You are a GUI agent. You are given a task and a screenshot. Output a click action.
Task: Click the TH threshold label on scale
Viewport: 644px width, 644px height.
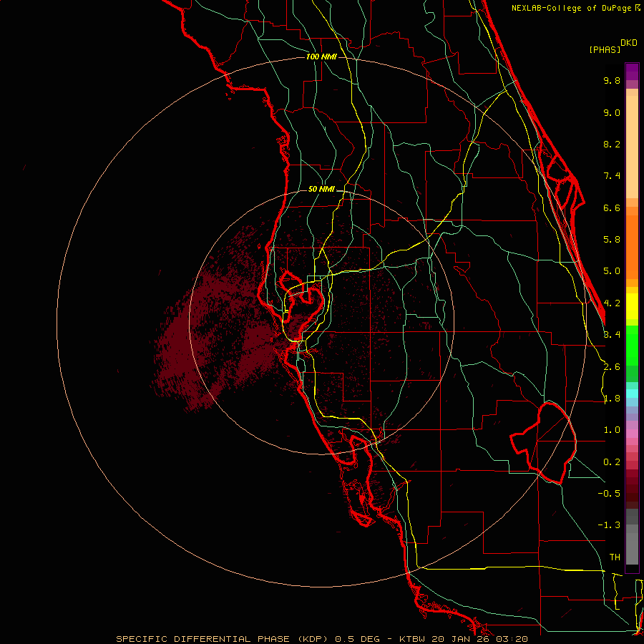coord(615,557)
